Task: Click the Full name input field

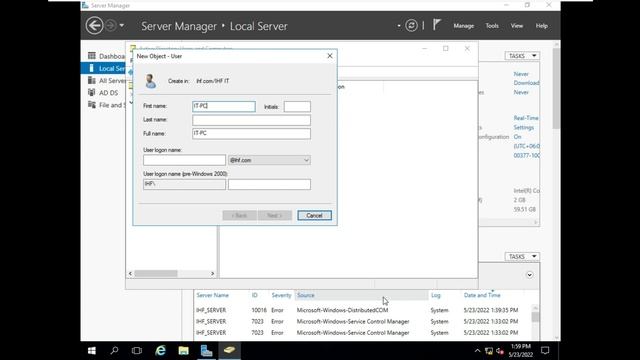Action: point(251,133)
